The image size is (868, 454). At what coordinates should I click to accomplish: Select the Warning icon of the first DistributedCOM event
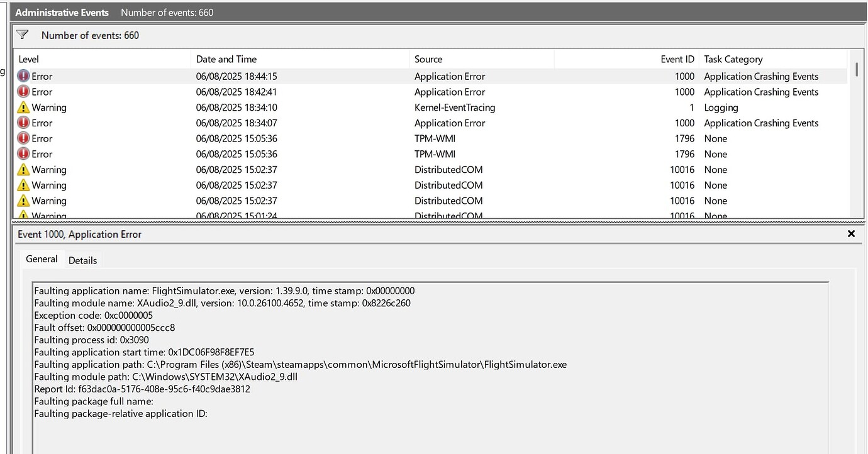[x=23, y=169]
